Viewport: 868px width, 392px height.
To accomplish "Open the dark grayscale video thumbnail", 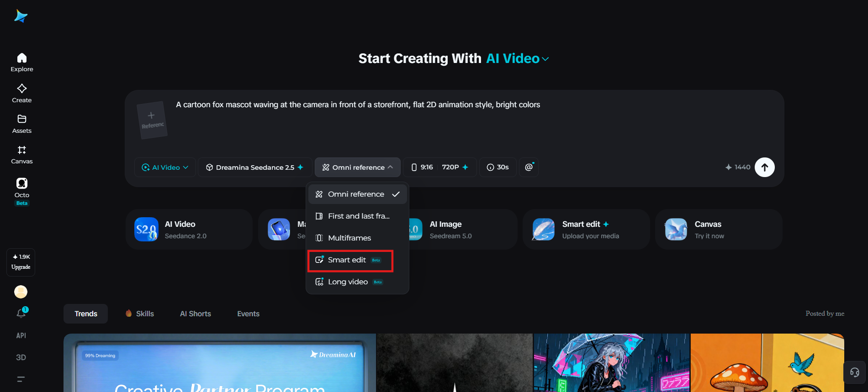I will tap(455, 363).
